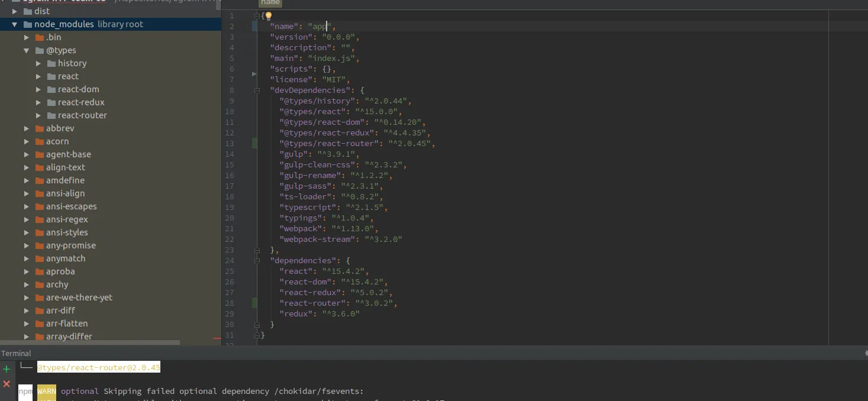The image size is (868, 401).
Task: Click the "main": "index.js" line
Action: 315,59
